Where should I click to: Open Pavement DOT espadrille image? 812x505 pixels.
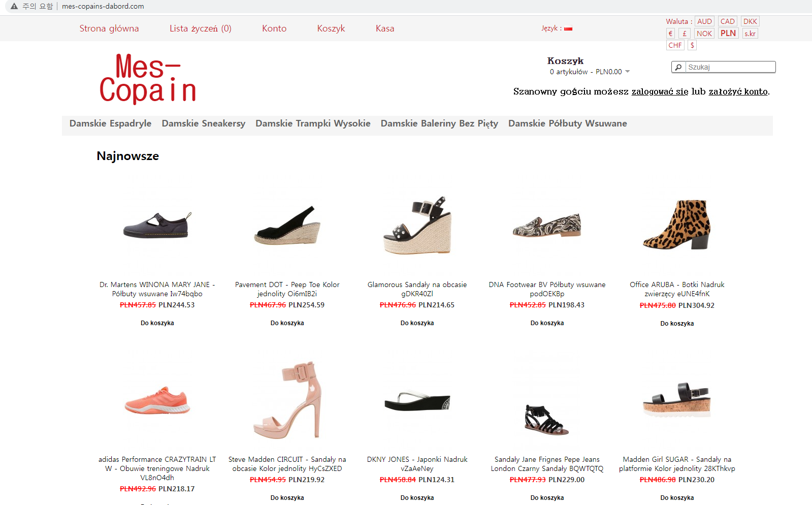pos(287,225)
